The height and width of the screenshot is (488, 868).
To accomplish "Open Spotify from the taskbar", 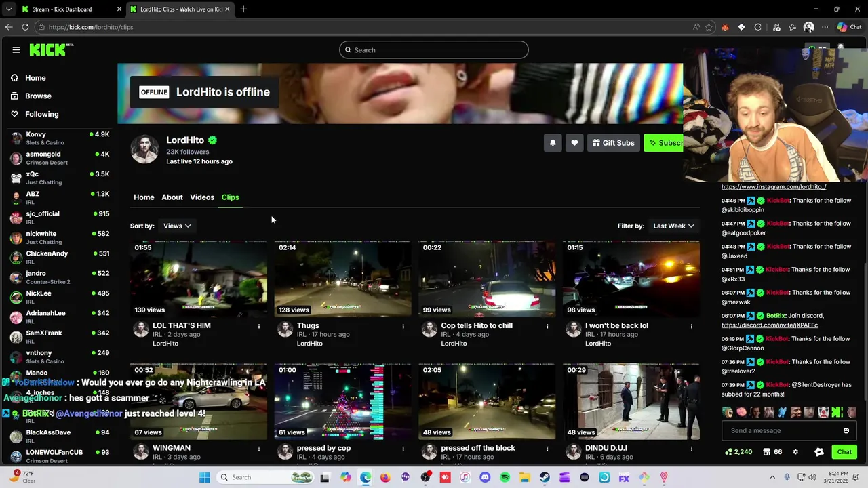I will click(505, 477).
